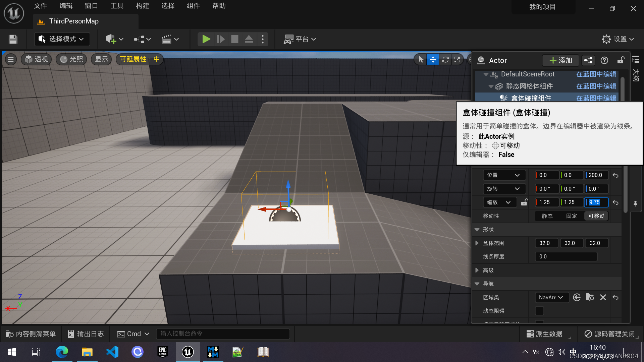This screenshot has width=644, height=362.
Task: Toggle the details panel lock icon
Action: tap(621, 60)
